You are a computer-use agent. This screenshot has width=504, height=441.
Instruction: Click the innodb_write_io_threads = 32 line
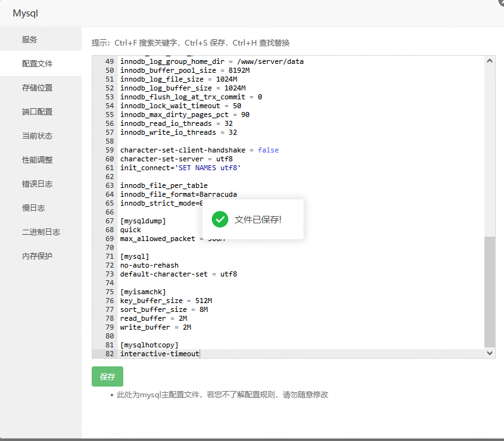tap(178, 132)
